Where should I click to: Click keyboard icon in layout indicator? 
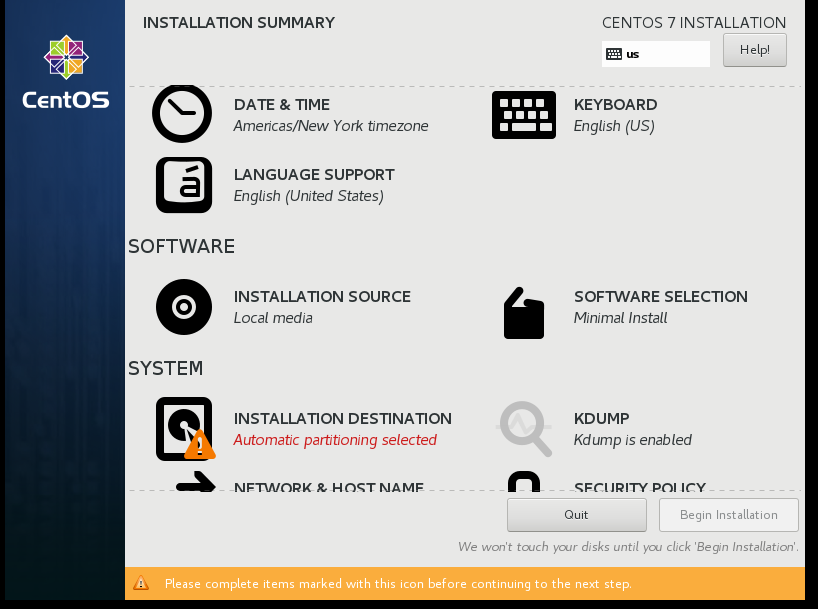[614, 54]
